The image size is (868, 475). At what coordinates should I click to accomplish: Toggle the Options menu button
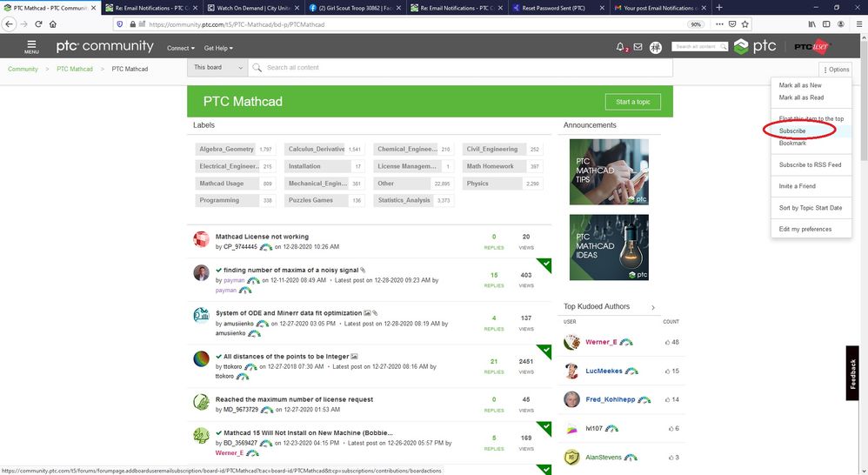(835, 70)
